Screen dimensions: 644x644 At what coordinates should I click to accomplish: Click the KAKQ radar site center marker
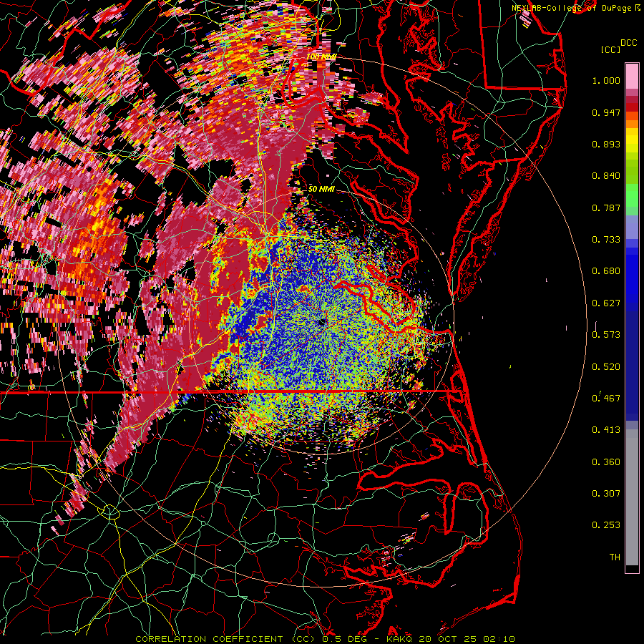[321, 323]
